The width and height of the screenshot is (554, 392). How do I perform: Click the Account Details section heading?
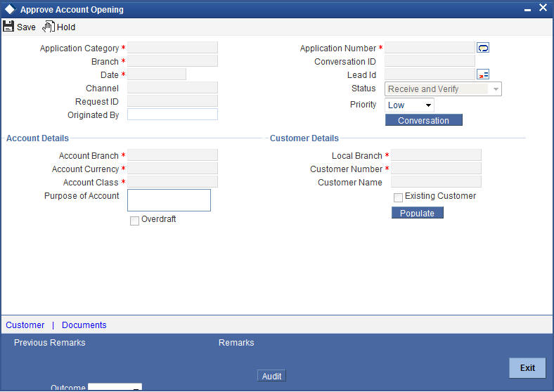(x=37, y=138)
